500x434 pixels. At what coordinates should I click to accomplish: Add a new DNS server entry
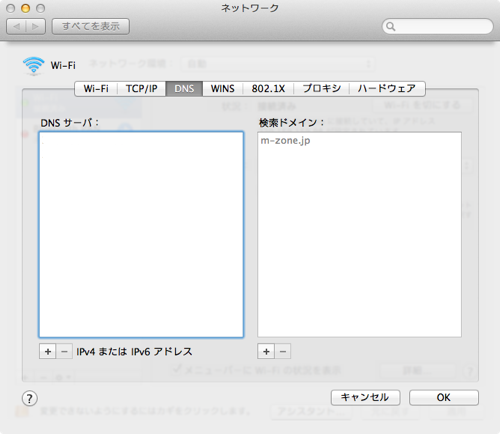pos(48,351)
